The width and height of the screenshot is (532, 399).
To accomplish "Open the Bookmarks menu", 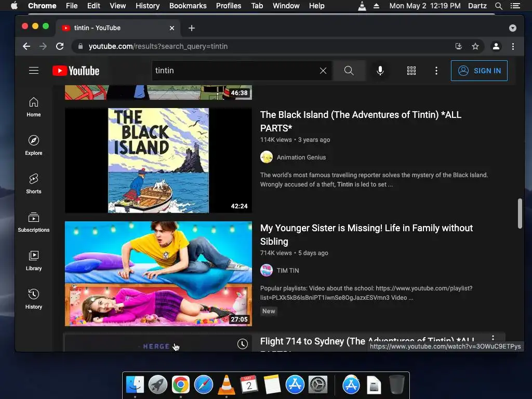I will [x=188, y=6].
